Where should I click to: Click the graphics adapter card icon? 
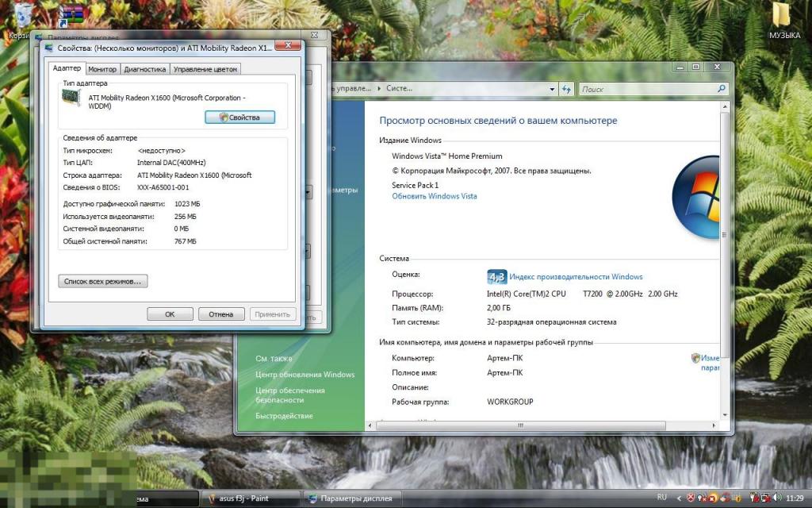71,98
